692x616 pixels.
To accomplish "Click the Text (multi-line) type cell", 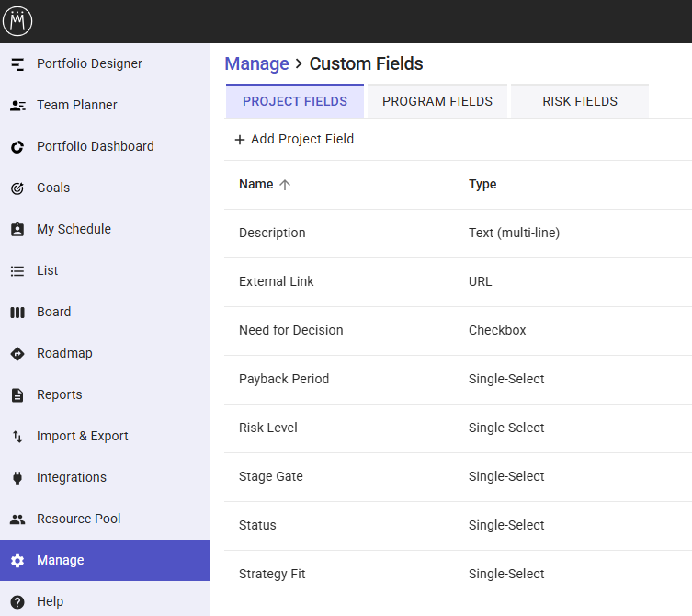I will point(514,233).
